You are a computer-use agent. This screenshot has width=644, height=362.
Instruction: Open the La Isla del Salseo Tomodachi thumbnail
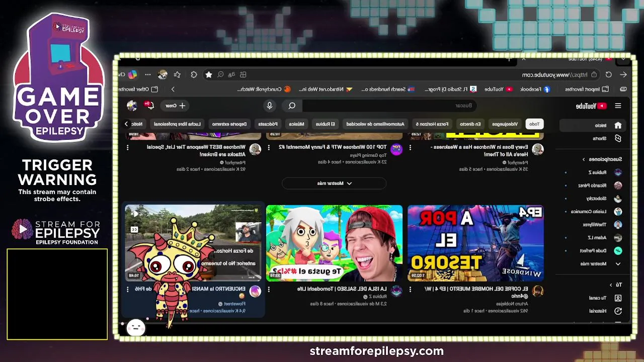point(334,243)
